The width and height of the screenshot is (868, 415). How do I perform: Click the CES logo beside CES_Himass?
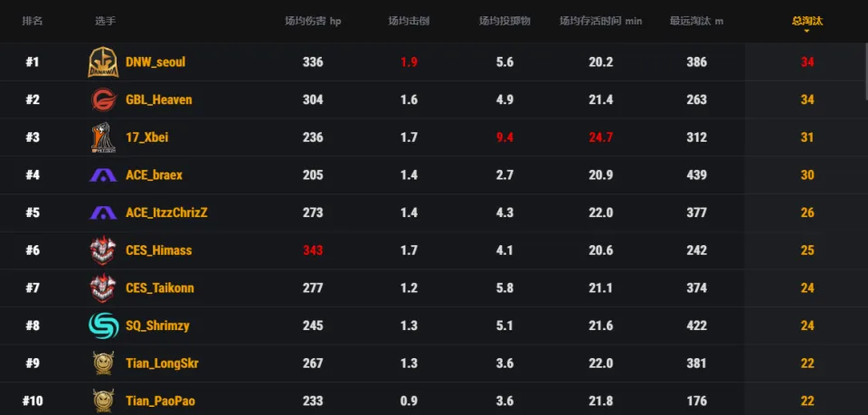103,250
